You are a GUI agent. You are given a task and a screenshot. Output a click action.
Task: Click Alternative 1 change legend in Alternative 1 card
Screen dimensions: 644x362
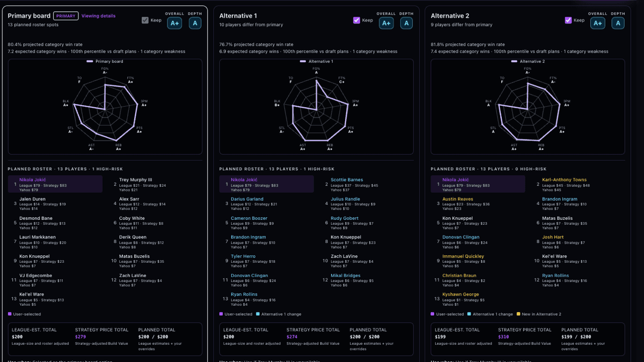279,314
